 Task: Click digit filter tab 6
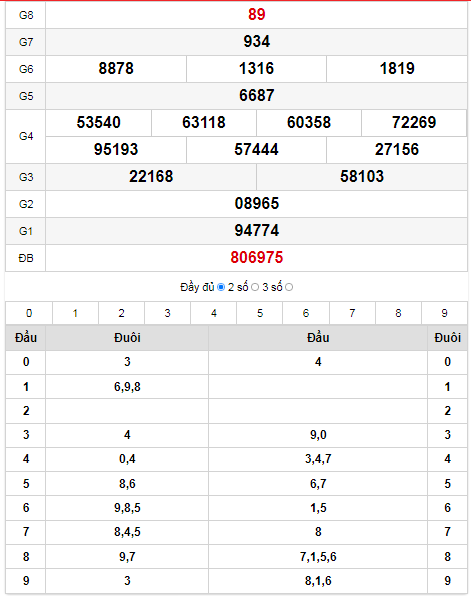306,313
